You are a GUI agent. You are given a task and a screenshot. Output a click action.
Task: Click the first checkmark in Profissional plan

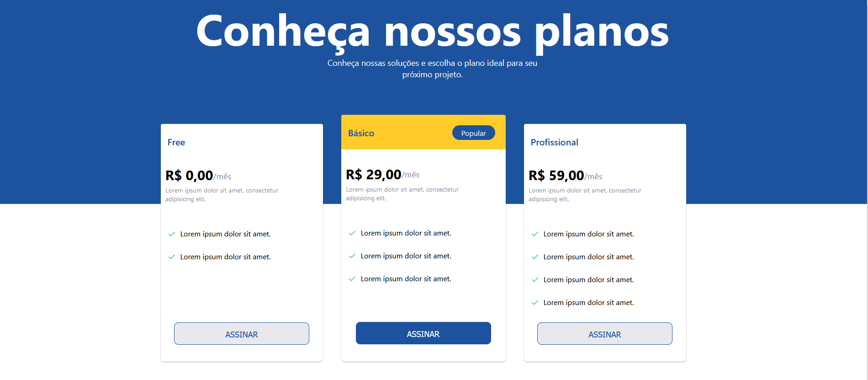point(535,234)
